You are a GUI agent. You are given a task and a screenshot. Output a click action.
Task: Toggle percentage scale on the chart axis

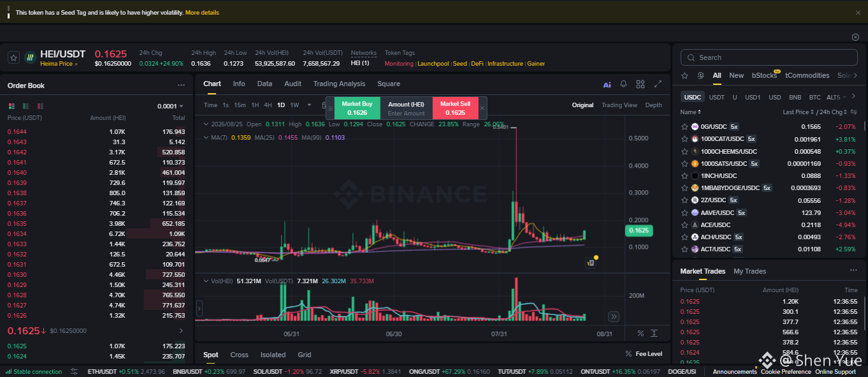click(x=640, y=333)
